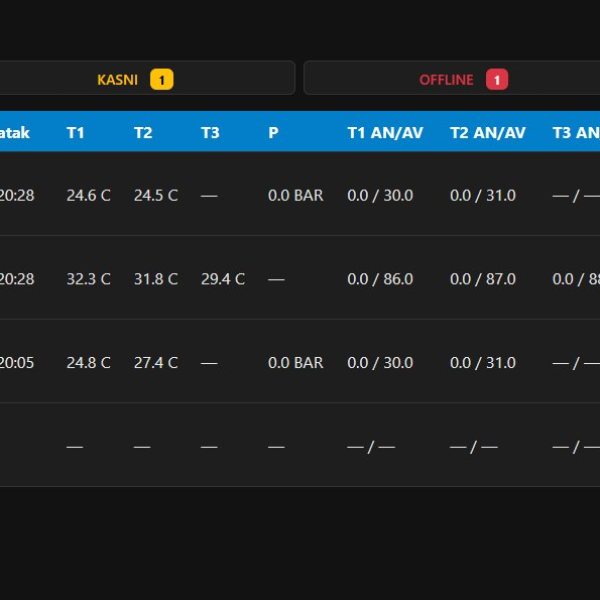Sort by the T2 column header
Viewport: 600px width, 600px height.
[143, 133]
